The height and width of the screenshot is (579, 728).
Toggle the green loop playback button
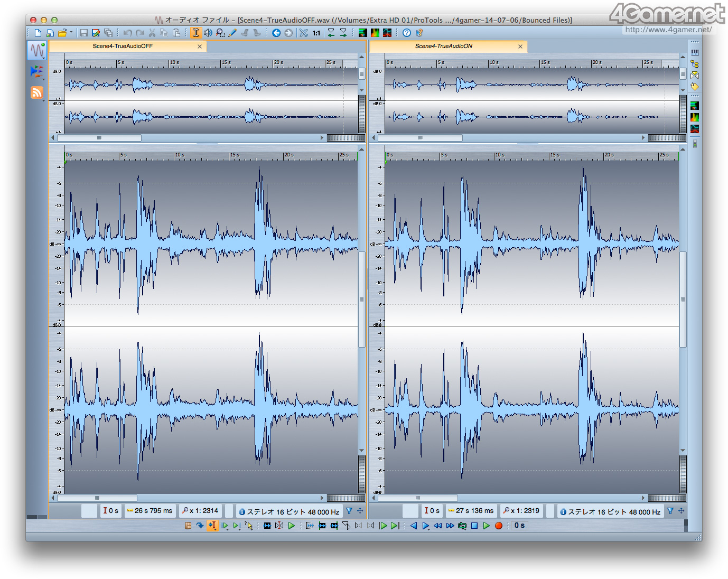462,526
